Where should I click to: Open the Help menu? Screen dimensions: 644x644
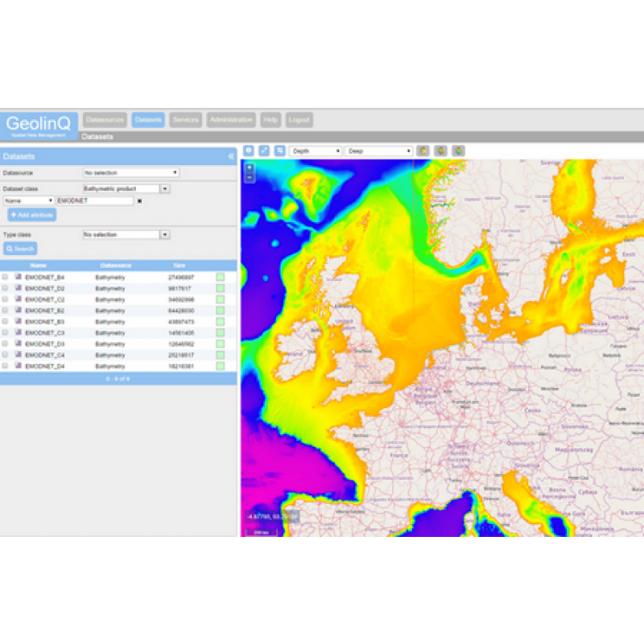(270, 120)
